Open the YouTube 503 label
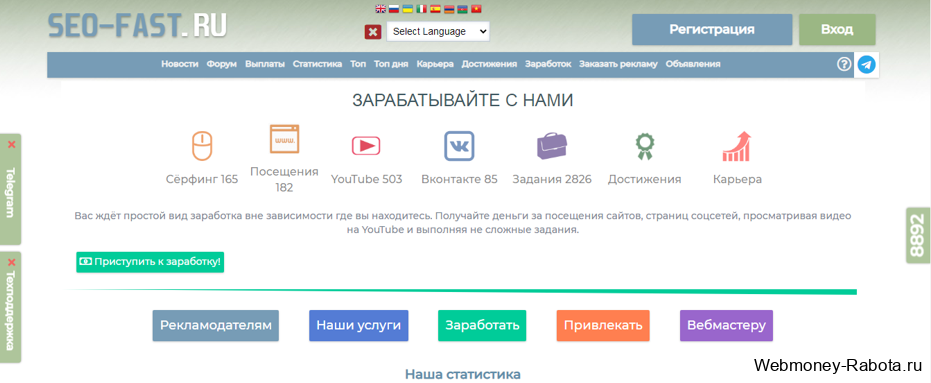The width and height of the screenshot is (931, 383). pos(366,179)
